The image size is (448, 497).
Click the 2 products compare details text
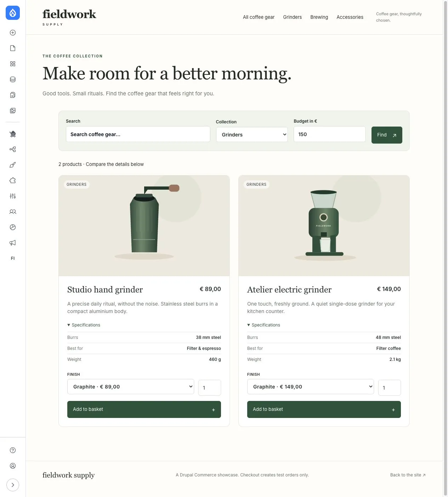pos(101,164)
